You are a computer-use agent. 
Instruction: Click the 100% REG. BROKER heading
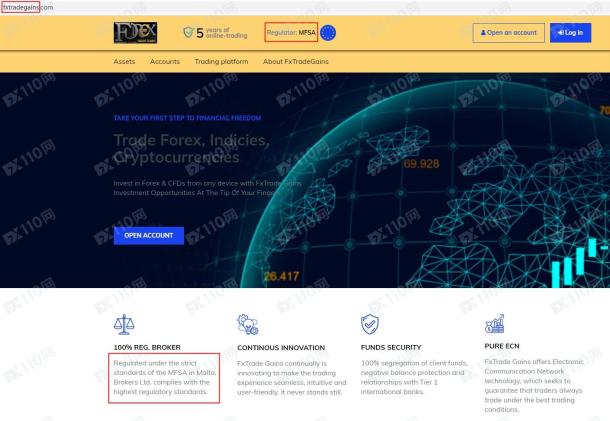[147, 347]
